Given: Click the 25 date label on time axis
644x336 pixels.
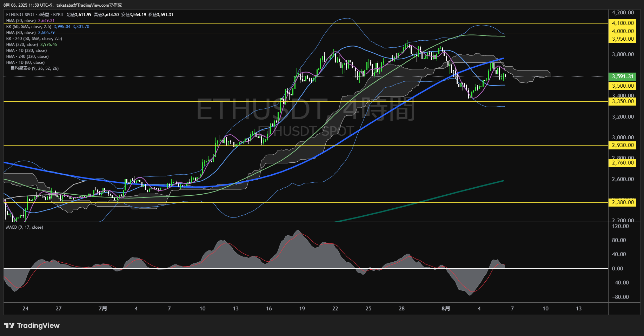Looking at the screenshot, I should pyautogui.click(x=368, y=309).
